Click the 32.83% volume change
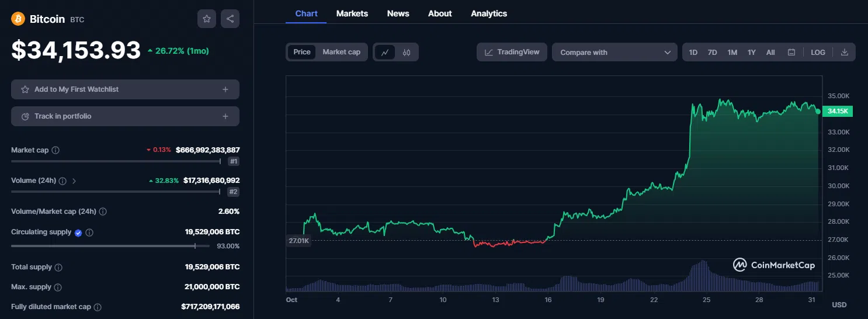The width and height of the screenshot is (868, 319). [x=164, y=181]
